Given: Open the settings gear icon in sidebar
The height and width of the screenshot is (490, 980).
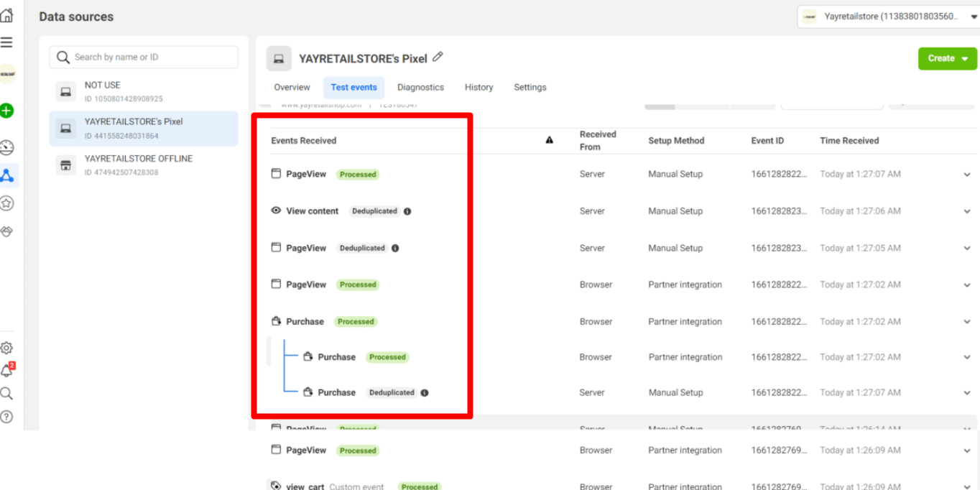Looking at the screenshot, I should (6, 348).
